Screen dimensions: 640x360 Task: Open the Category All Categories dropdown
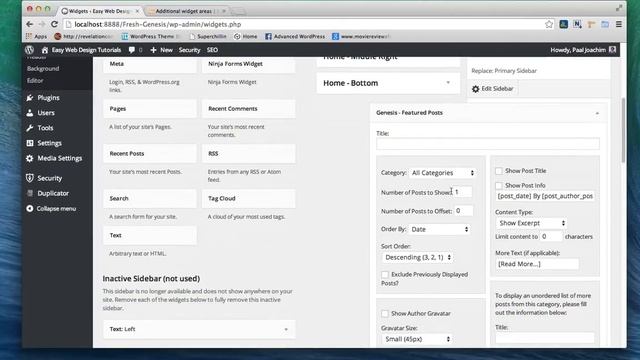click(x=443, y=173)
